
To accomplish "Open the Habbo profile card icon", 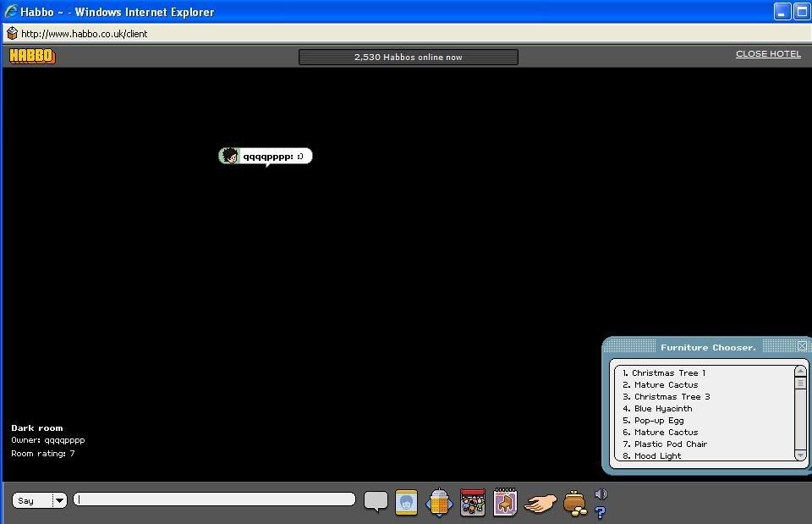I will [x=407, y=502].
